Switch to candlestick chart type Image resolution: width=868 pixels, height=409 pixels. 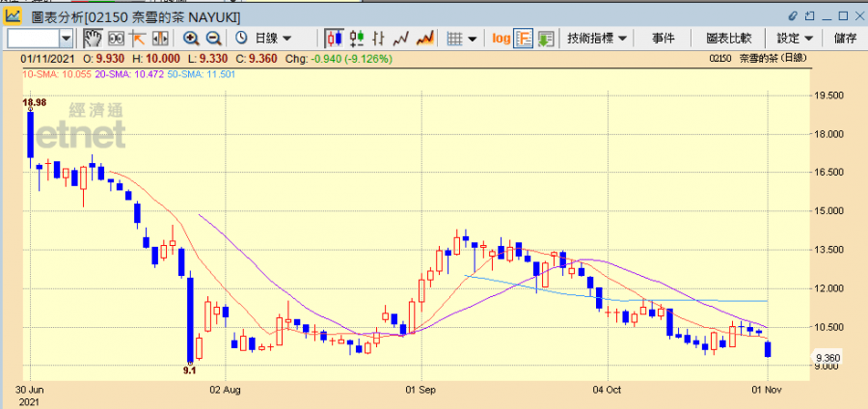335,39
